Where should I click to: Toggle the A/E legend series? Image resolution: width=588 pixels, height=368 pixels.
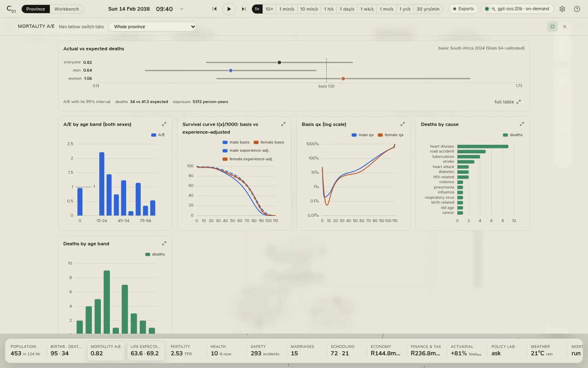(x=158, y=135)
